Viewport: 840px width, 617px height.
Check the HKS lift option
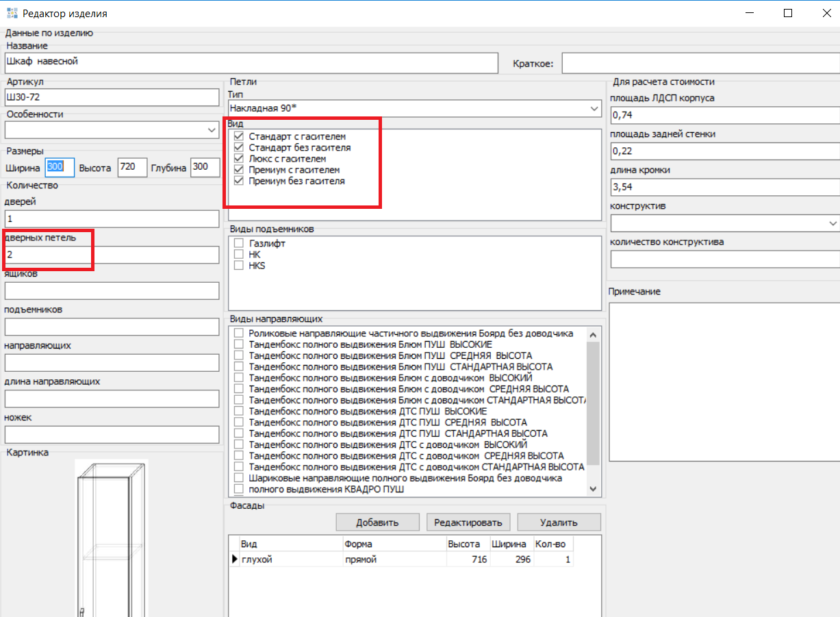239,266
